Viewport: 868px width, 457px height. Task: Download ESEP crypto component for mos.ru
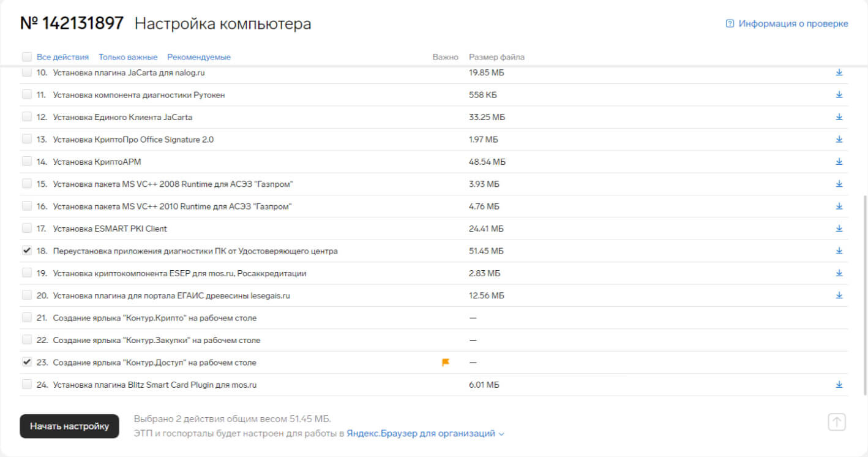839,273
